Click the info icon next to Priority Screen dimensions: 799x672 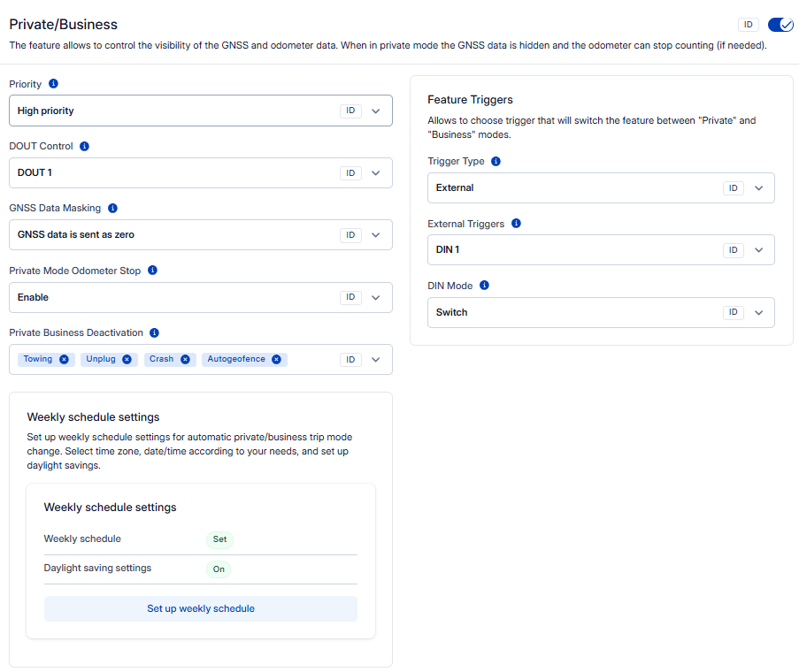point(53,84)
